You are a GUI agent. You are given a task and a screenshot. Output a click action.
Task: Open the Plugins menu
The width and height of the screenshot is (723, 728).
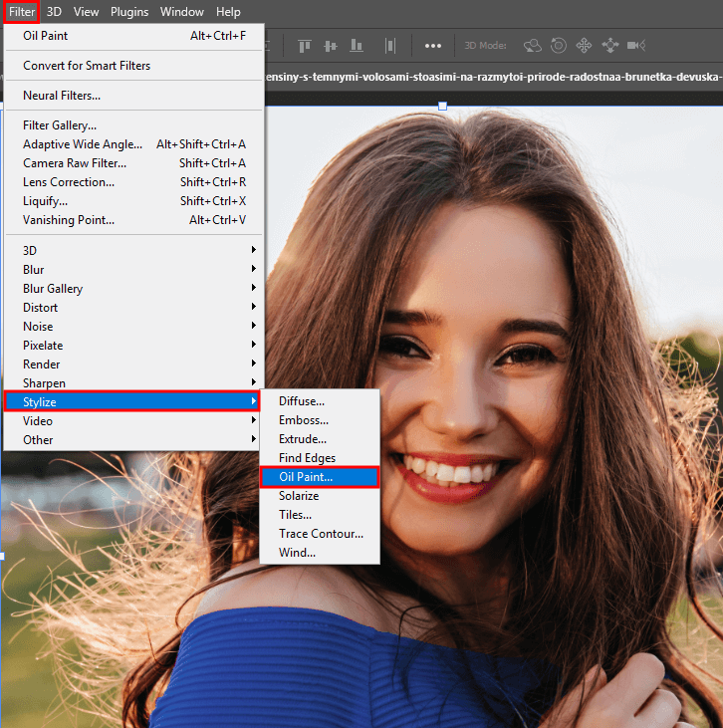(129, 12)
